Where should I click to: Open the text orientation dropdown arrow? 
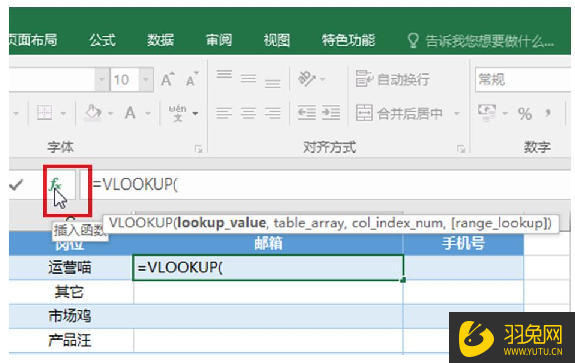323,79
